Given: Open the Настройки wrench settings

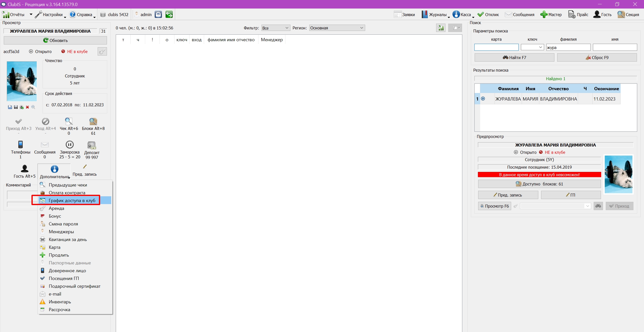Looking at the screenshot, I should pos(49,15).
